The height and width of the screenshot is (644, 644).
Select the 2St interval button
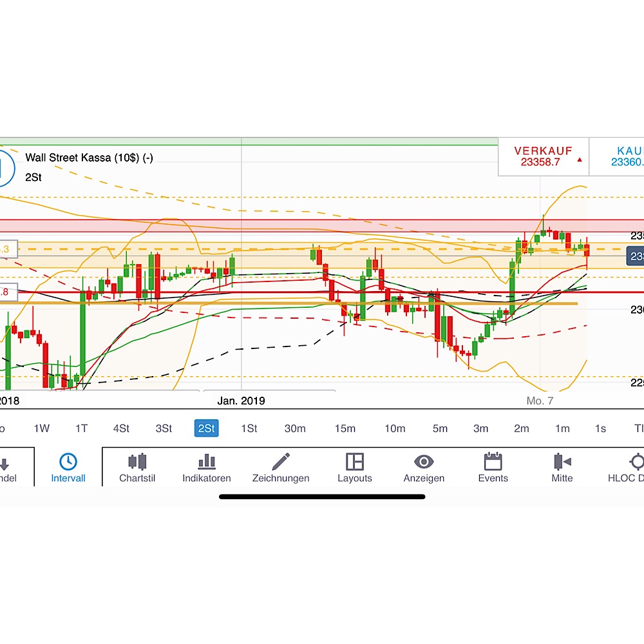(206, 428)
